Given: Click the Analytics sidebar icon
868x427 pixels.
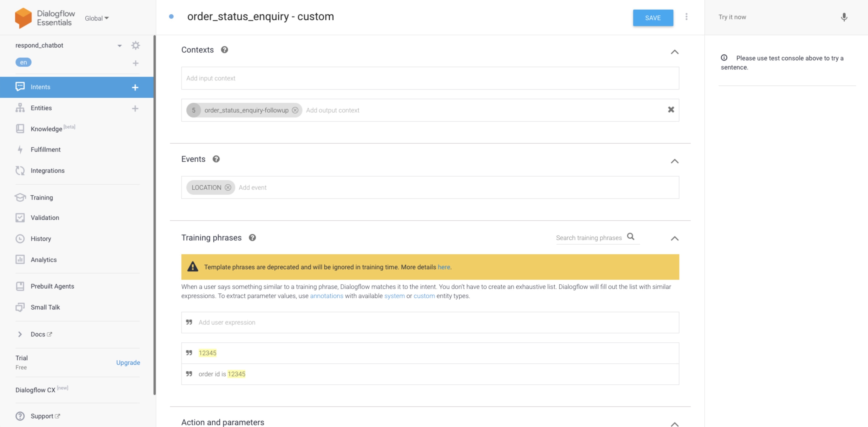Looking at the screenshot, I should click(20, 259).
